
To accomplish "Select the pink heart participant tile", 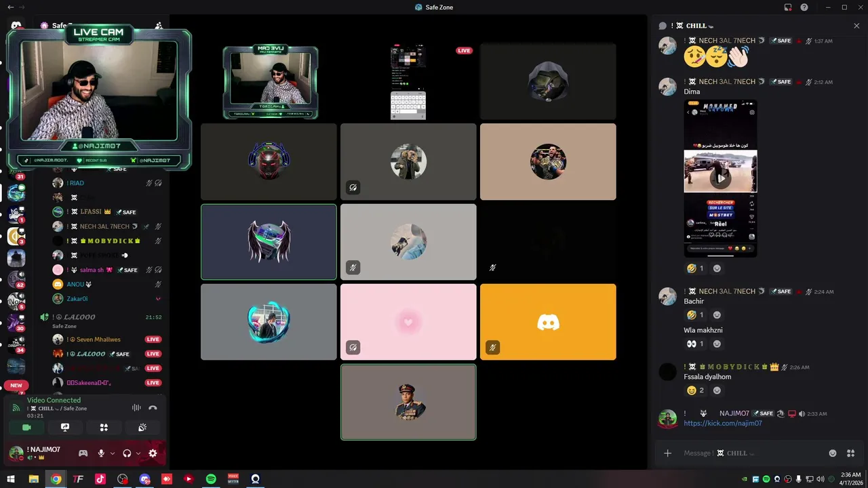I will point(408,322).
